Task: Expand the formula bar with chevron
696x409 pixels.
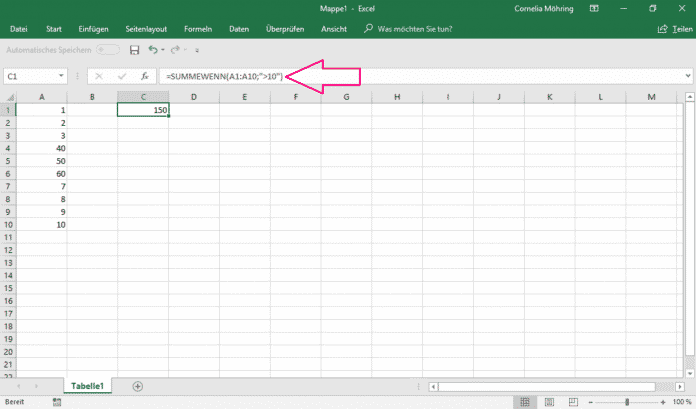Action: pos(687,76)
